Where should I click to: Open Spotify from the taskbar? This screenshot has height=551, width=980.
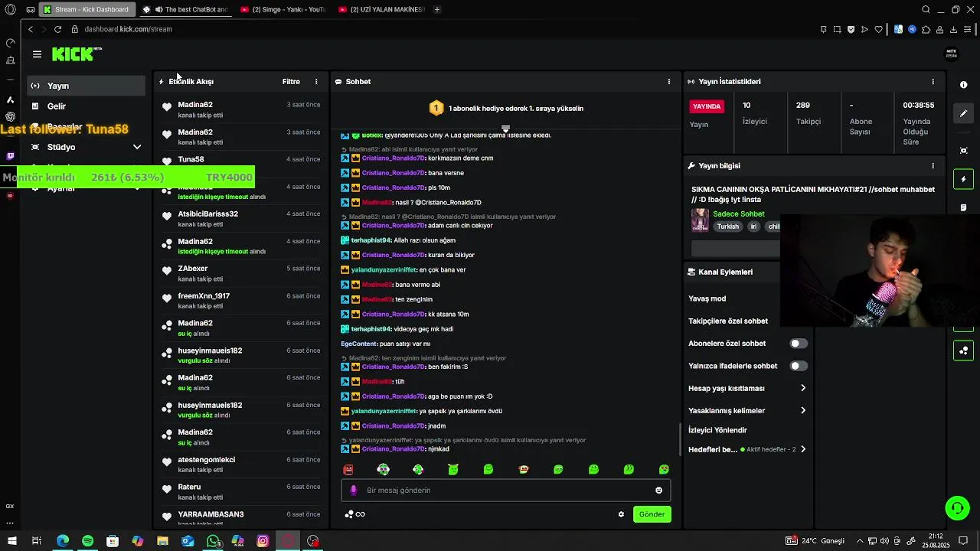[87, 541]
